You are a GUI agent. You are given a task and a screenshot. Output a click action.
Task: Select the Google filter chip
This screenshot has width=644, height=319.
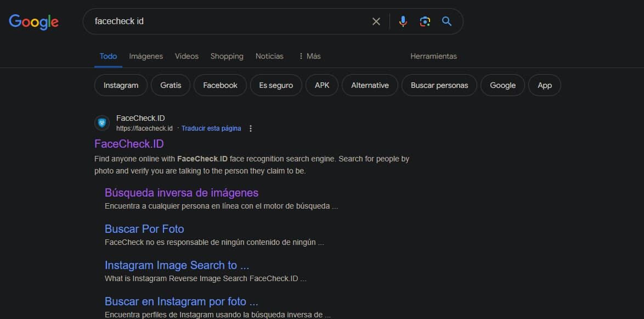[x=502, y=85]
